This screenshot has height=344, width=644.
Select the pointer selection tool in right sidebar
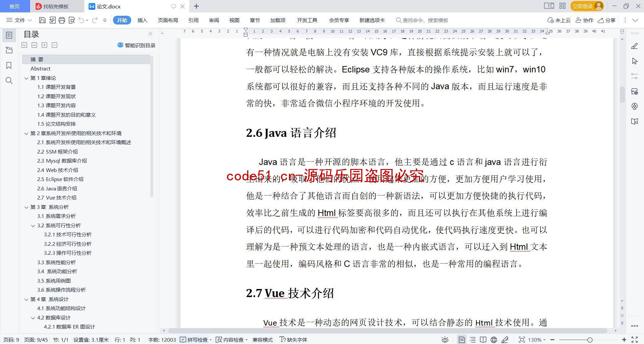point(634,61)
